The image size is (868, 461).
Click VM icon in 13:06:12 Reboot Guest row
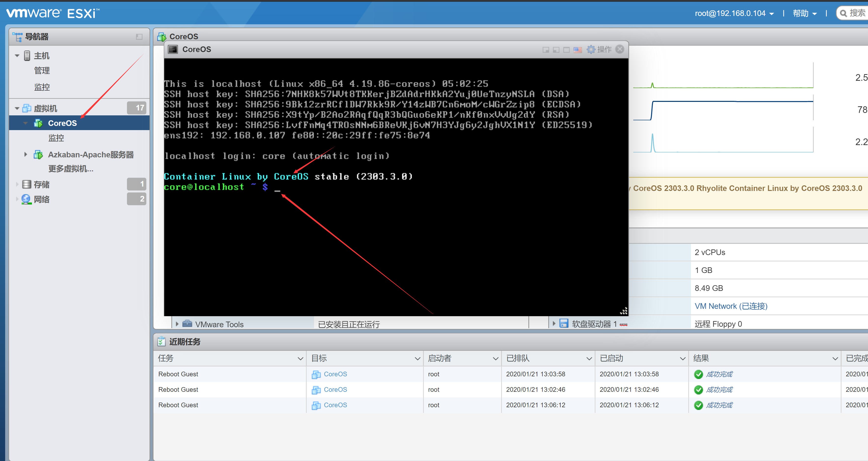[x=316, y=406]
